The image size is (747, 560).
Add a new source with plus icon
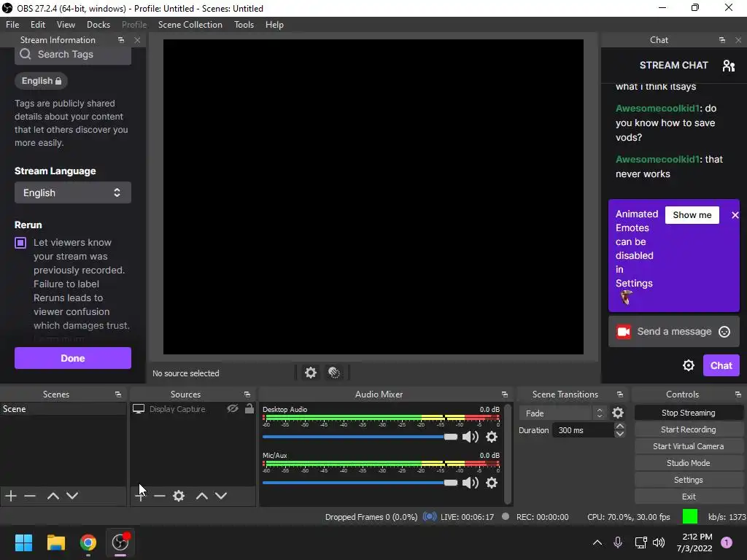[141, 496]
